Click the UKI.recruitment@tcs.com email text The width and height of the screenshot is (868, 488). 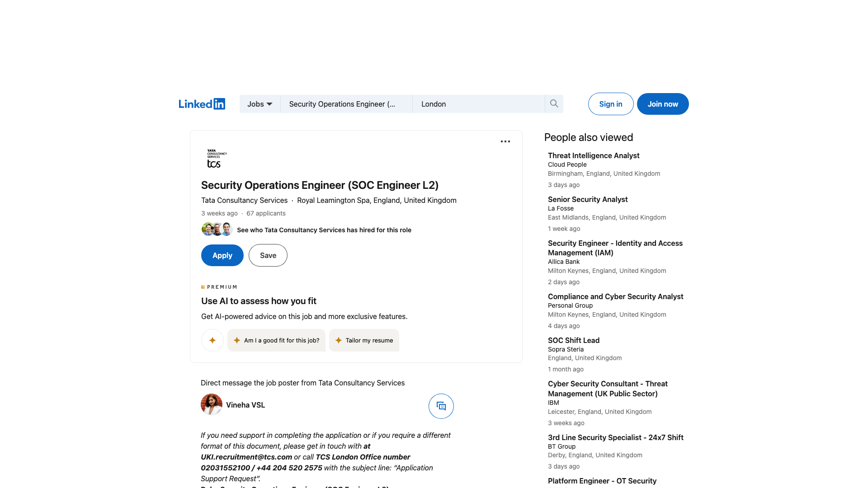(x=246, y=457)
